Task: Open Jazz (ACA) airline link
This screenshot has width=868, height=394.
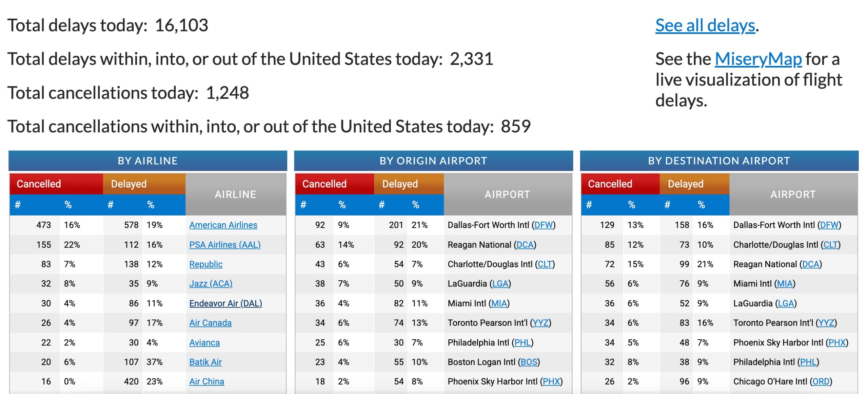Action: [x=211, y=283]
